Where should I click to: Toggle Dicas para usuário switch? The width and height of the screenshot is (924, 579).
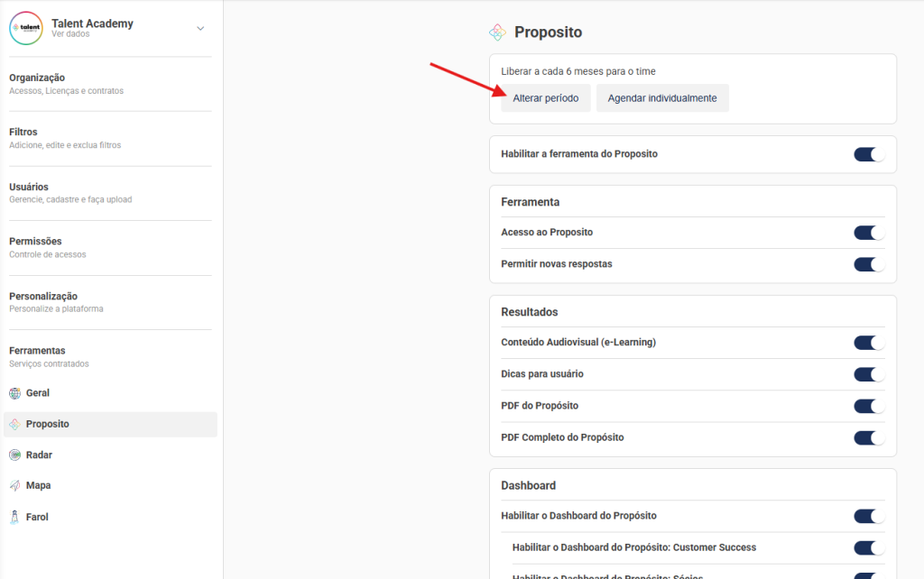point(869,374)
